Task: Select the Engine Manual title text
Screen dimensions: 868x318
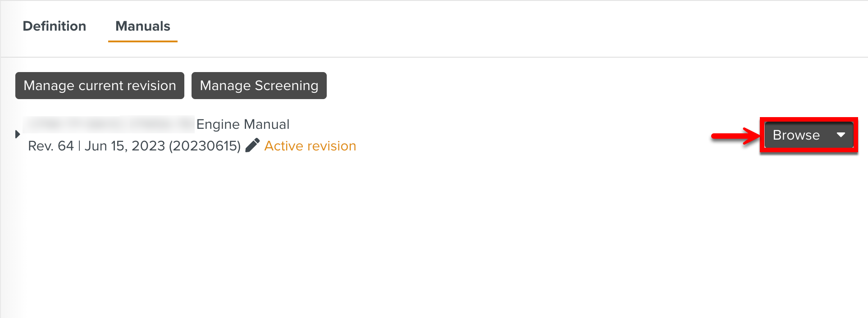Action: coord(243,124)
